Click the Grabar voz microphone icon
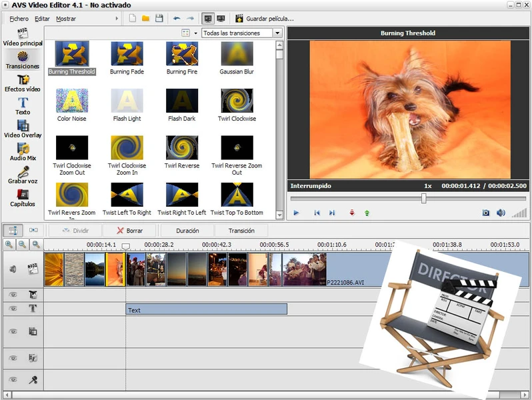 click(x=23, y=173)
